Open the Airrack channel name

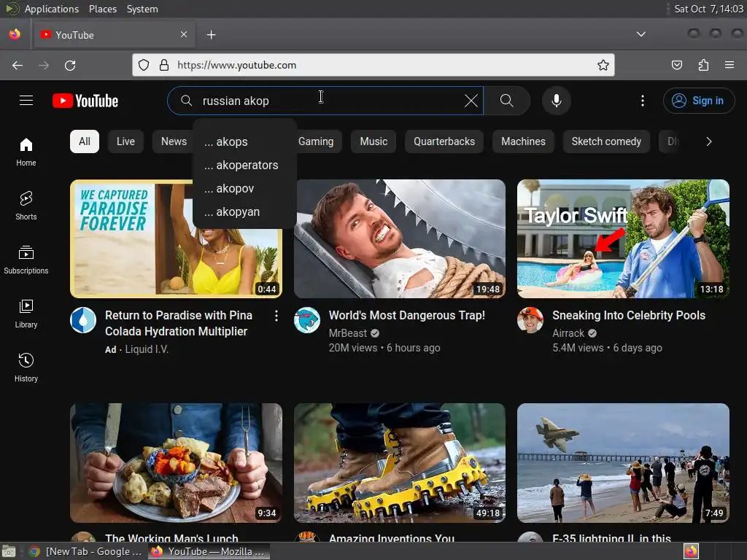point(568,332)
